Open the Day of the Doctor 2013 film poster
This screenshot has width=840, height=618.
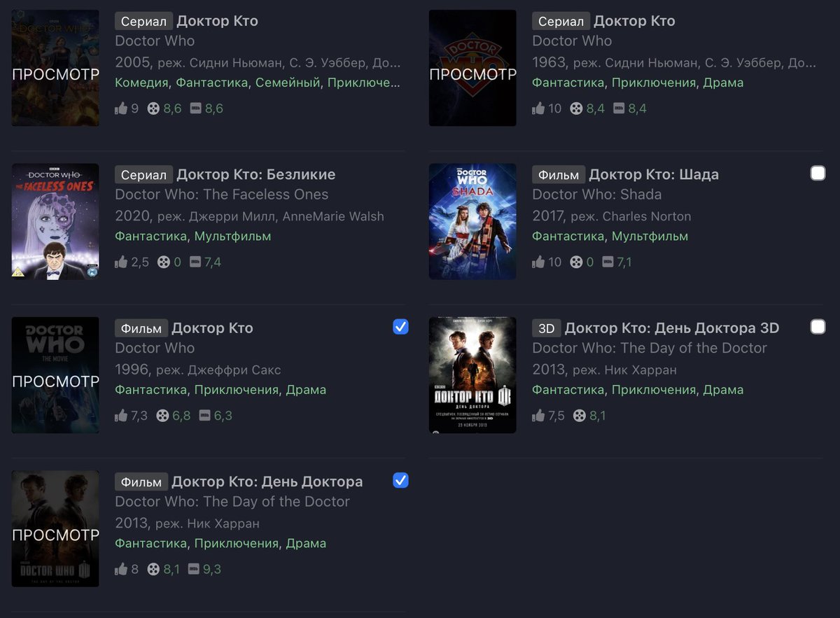pos(55,529)
